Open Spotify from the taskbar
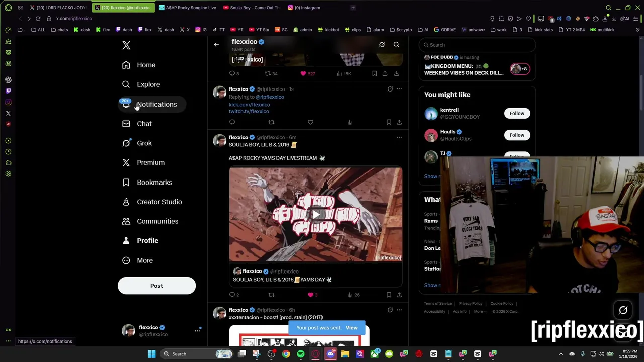This screenshot has width=644, height=362. (300, 354)
